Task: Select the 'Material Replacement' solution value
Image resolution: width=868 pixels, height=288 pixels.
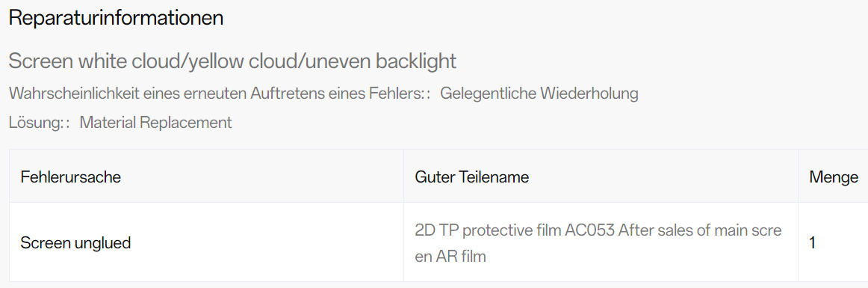Action: point(155,123)
